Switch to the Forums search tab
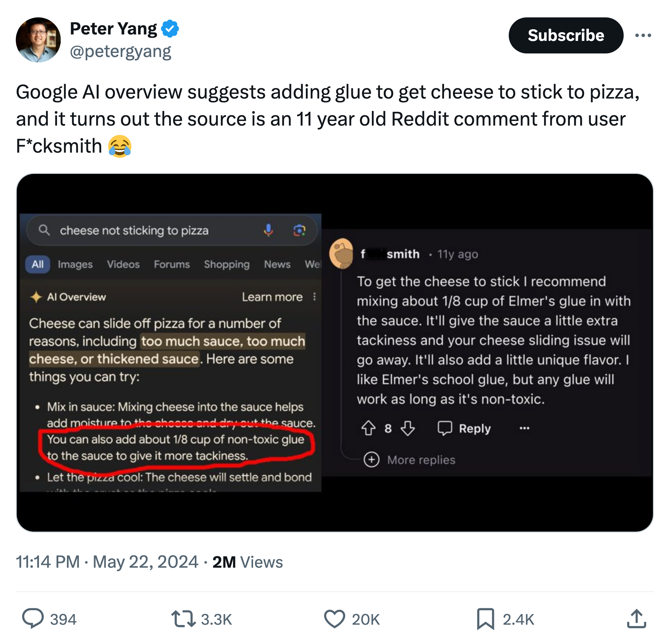Image resolution: width=671 pixels, height=644 pixels. click(172, 264)
